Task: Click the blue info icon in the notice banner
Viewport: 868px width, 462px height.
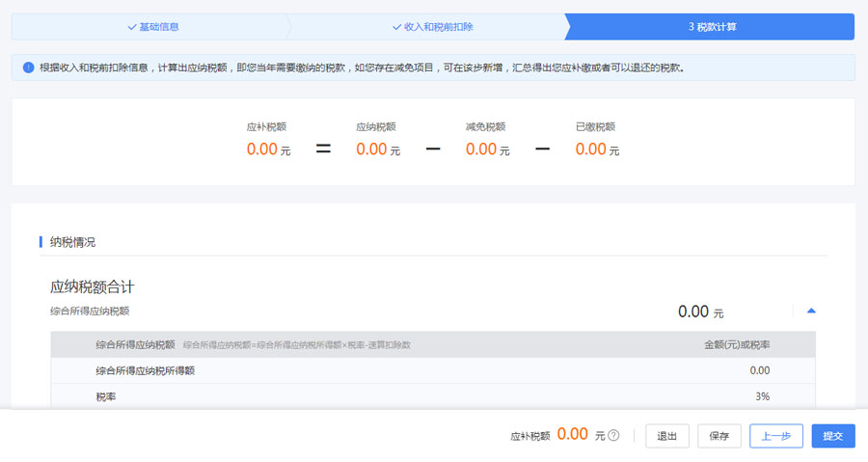Action: 28,68
